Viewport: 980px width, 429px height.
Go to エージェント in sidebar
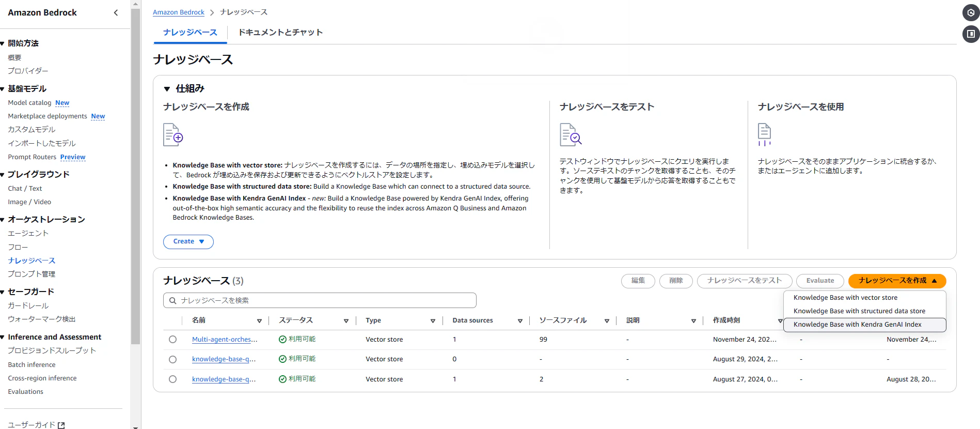[28, 234]
